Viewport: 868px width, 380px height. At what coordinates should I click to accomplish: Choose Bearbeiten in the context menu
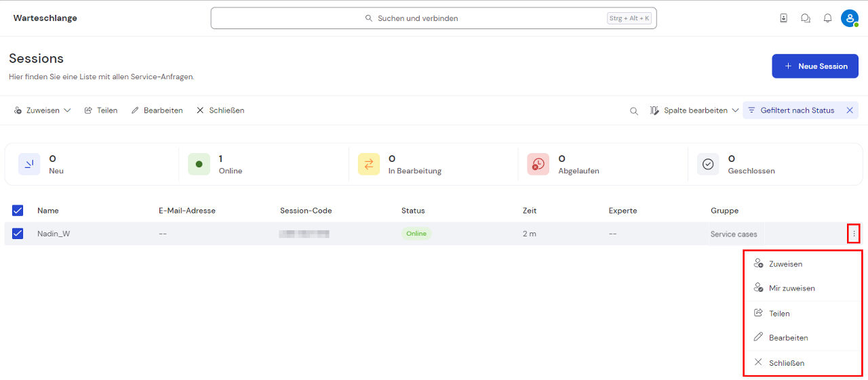(x=803, y=337)
